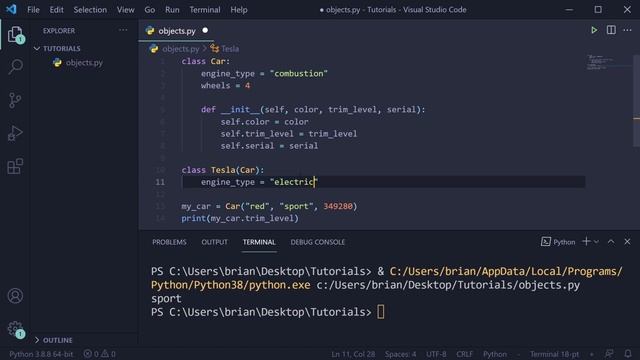Viewport: 640px width, 360px height.
Task: Expand the OUTLINE section
Action: click(x=53, y=340)
